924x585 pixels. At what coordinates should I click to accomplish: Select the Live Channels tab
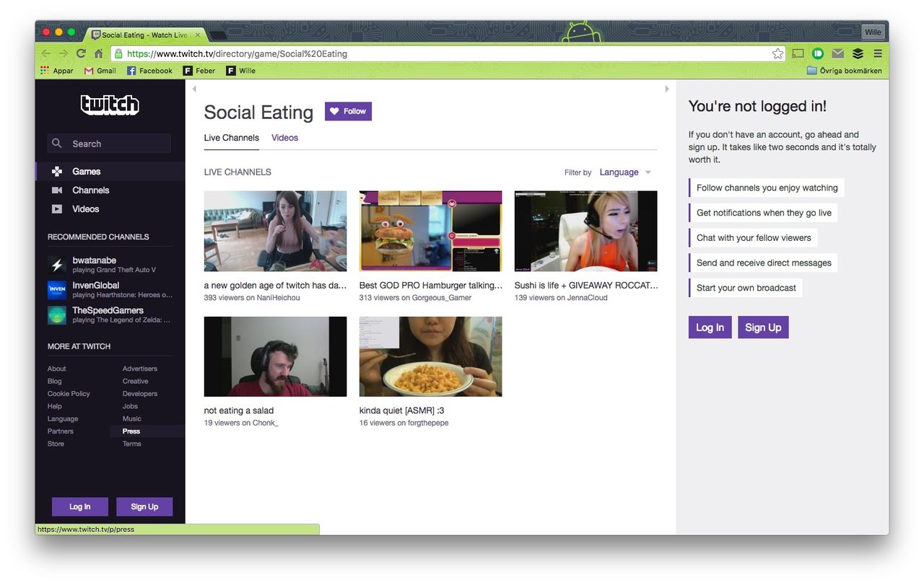click(231, 137)
